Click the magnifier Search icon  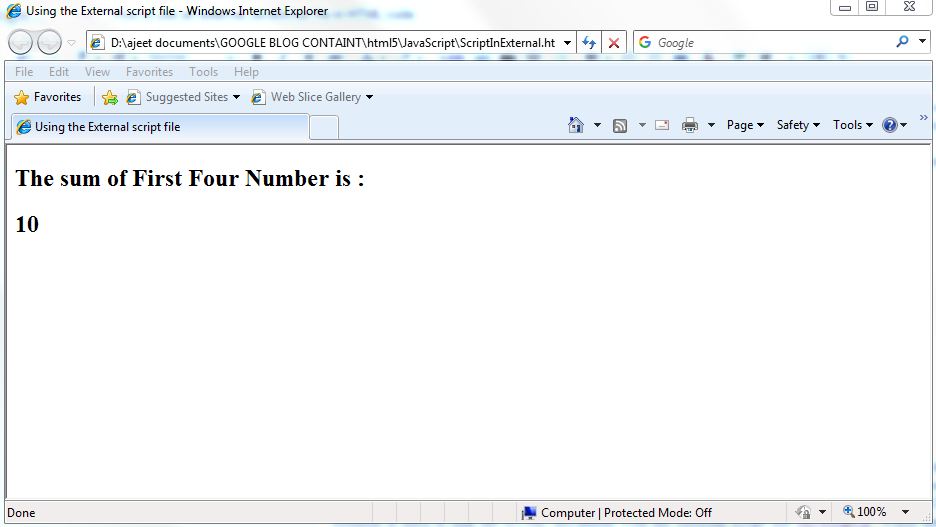click(x=902, y=42)
